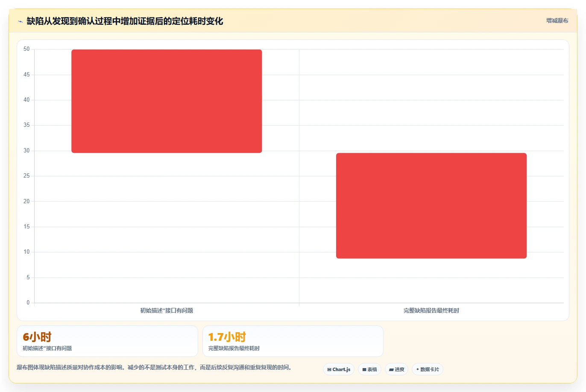Click the y-axis value 45
Viewport: 586px width, 392px height.
point(26,75)
